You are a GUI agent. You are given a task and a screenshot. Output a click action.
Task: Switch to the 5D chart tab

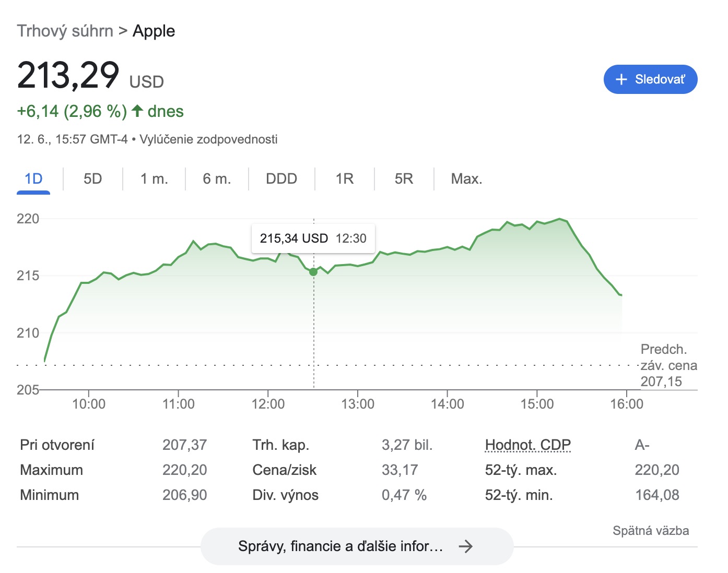click(x=92, y=179)
